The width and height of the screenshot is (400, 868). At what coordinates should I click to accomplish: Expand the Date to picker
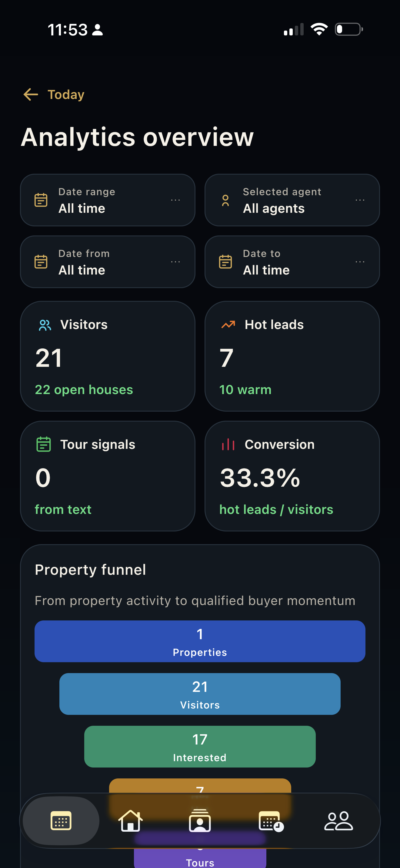coord(292,262)
